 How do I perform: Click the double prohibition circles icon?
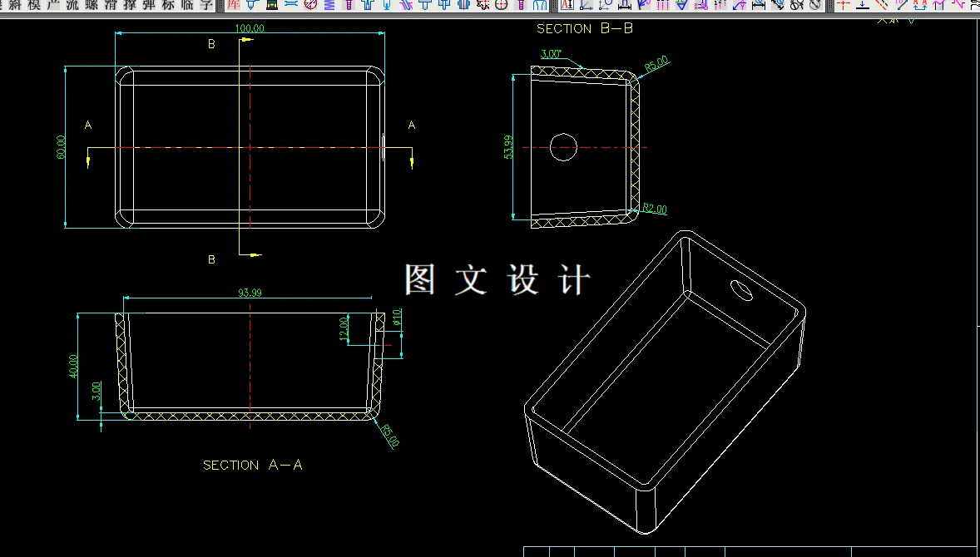(x=797, y=4)
